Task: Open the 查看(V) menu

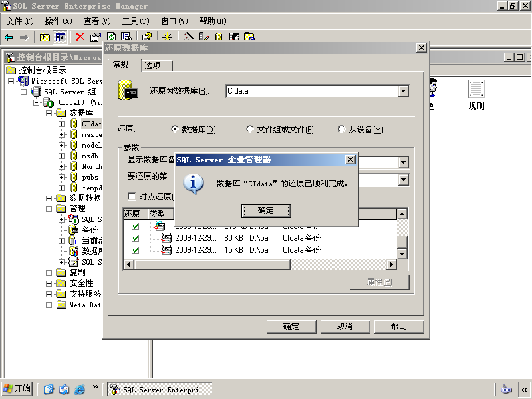Action: point(97,21)
